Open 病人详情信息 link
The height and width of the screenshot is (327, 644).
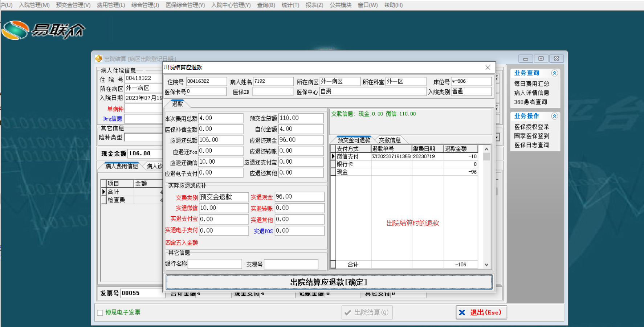(x=531, y=93)
